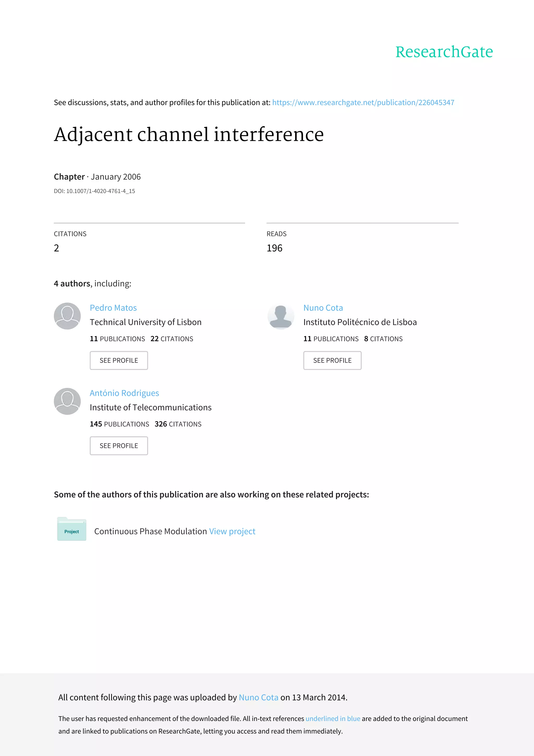Click the Adjacent channel interference title
The height and width of the screenshot is (756, 534).
pos(189,135)
